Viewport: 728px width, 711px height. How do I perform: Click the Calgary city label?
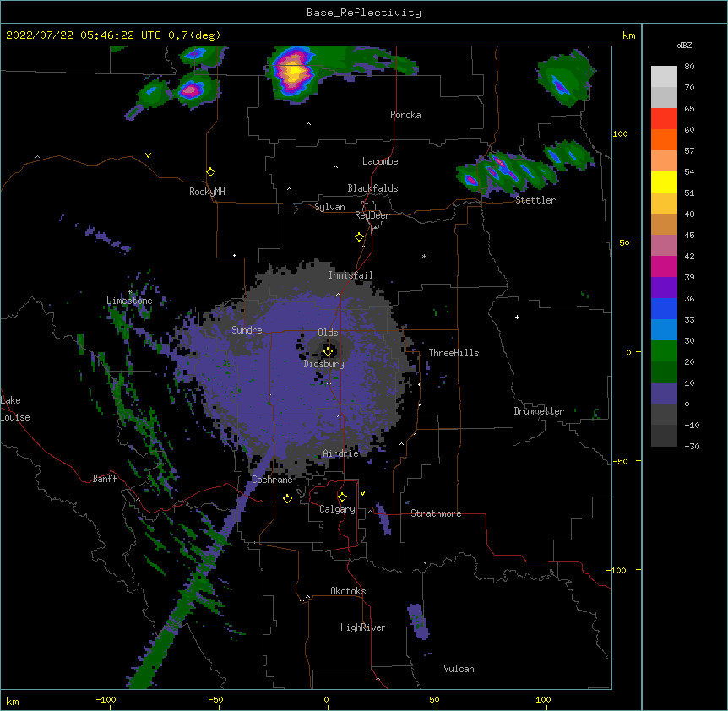[337, 509]
